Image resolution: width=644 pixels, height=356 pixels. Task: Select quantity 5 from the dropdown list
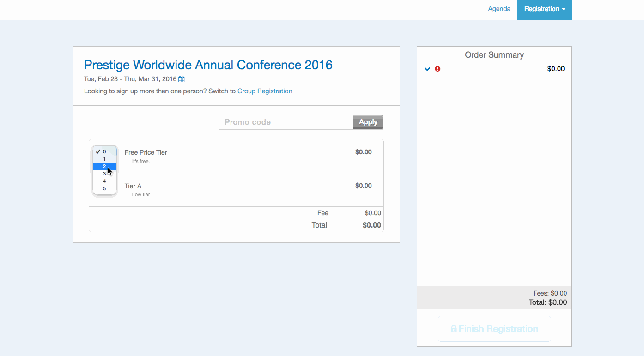[104, 188]
